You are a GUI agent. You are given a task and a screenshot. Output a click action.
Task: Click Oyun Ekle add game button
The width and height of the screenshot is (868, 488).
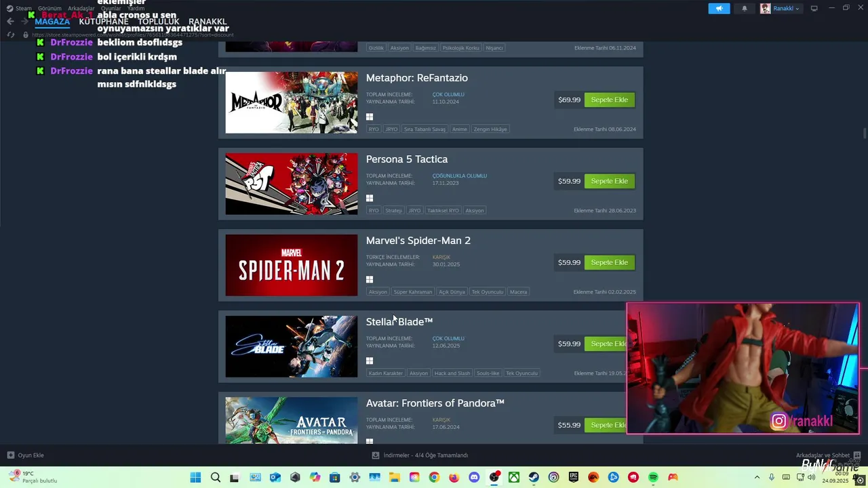click(x=26, y=455)
